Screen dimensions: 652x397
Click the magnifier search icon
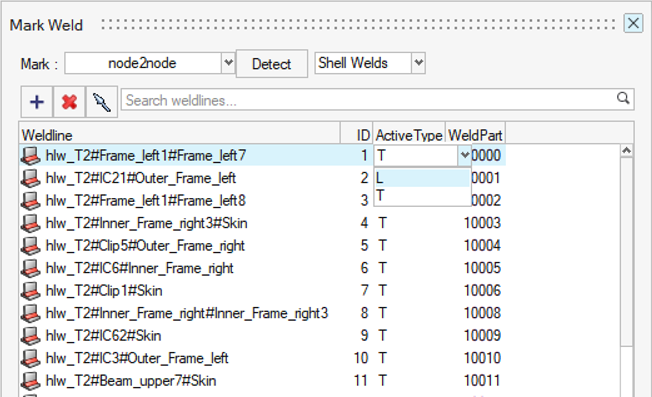(623, 99)
